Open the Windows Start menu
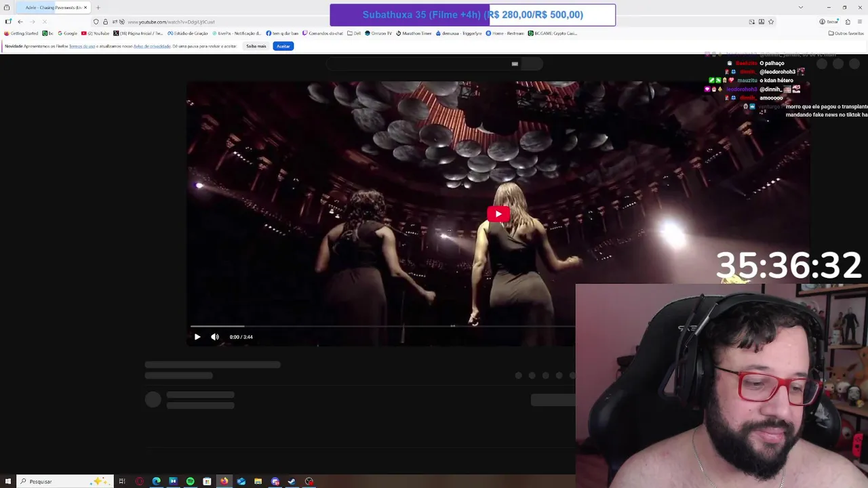Viewport: 868px width, 488px height. click(7, 481)
